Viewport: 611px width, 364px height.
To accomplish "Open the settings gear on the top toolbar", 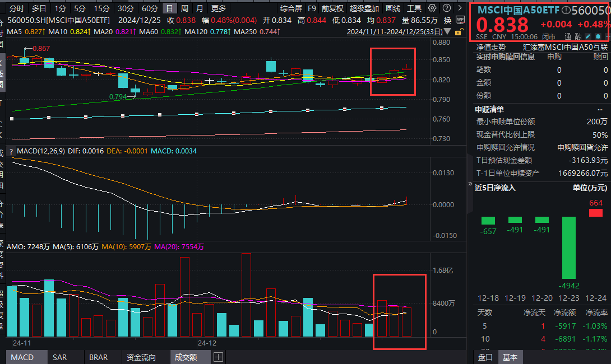I will 431,8.
